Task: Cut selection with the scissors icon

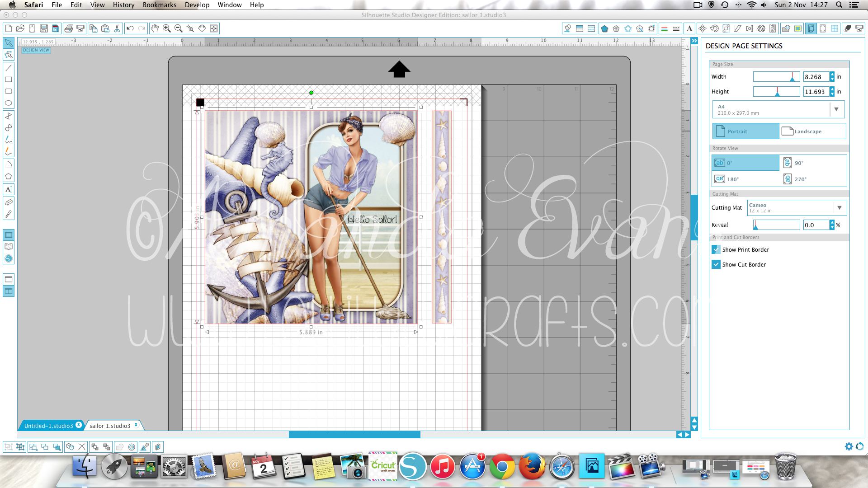Action: coord(117,28)
